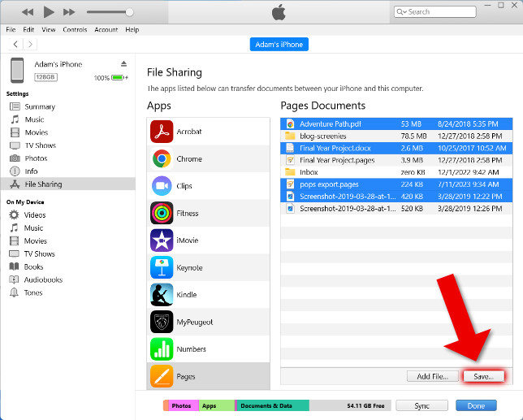Select Final Year Project.pages file
Viewport: 523px width, 420px height.
396,160
